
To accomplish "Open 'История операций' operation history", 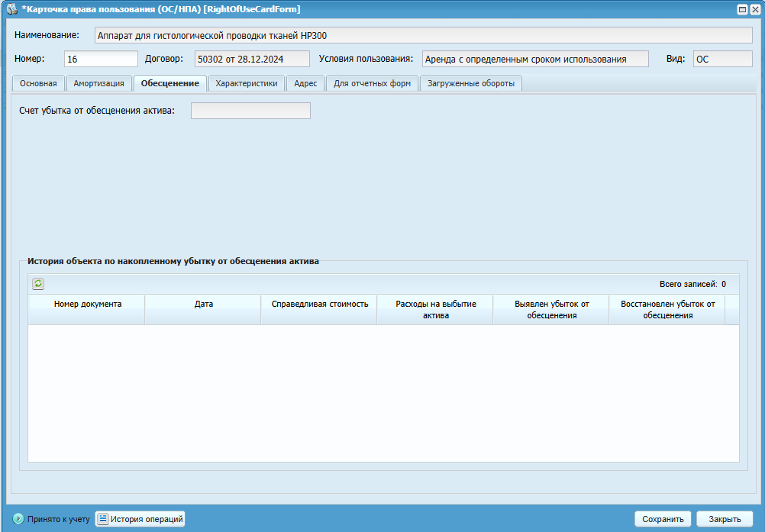I will tap(140, 519).
